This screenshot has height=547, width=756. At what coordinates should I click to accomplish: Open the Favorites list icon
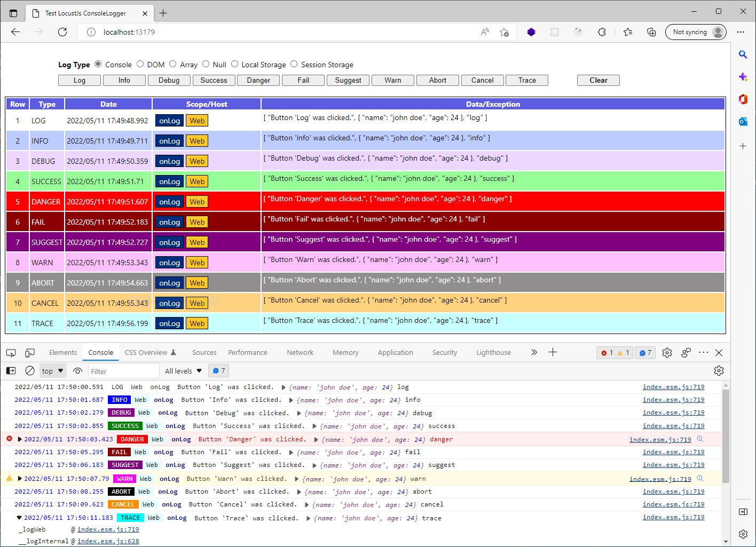click(628, 32)
